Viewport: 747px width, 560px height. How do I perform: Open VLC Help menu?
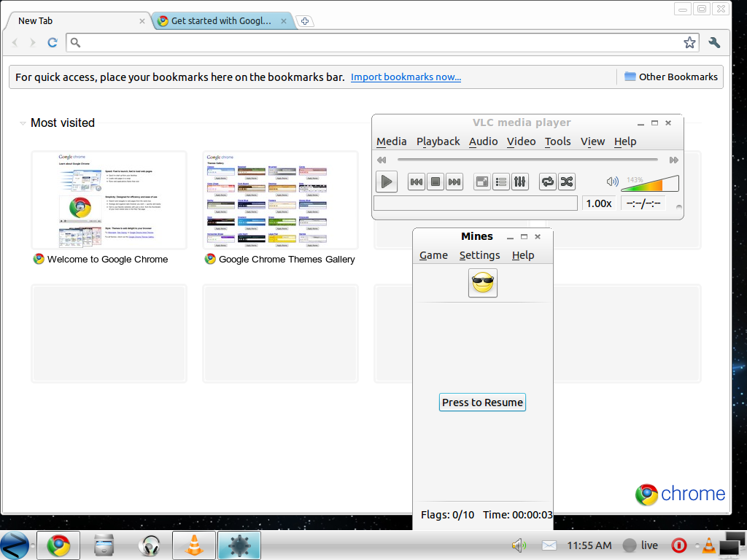click(625, 141)
